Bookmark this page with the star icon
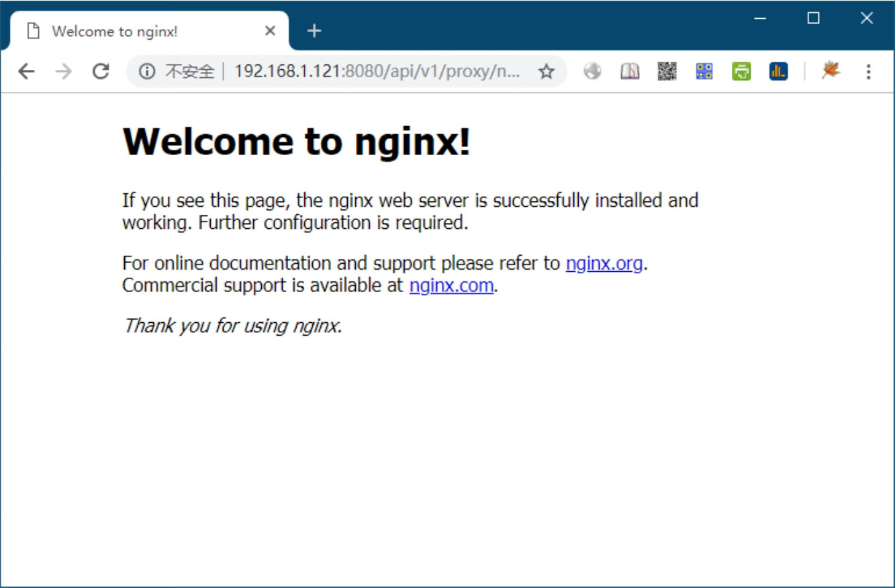The image size is (895, 588). (547, 71)
